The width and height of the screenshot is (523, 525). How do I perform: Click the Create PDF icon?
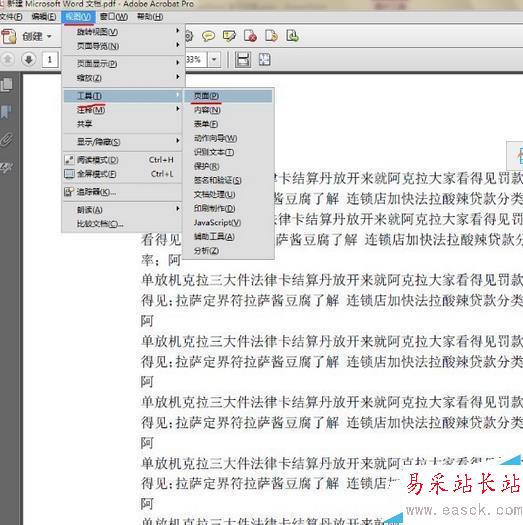[9, 36]
